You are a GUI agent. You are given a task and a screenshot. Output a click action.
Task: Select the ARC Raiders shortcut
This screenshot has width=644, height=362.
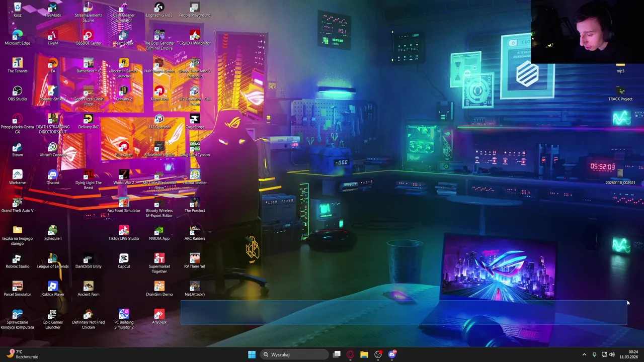pyautogui.click(x=195, y=233)
